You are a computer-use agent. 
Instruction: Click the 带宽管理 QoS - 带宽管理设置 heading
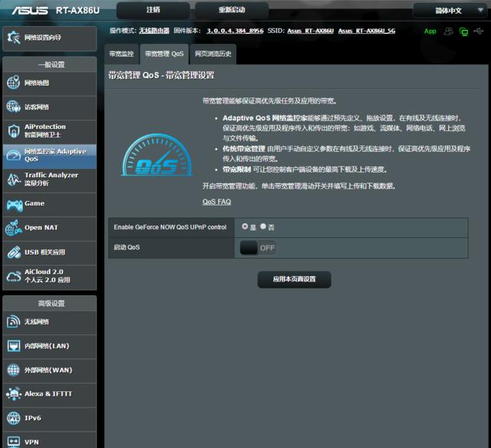coord(161,75)
